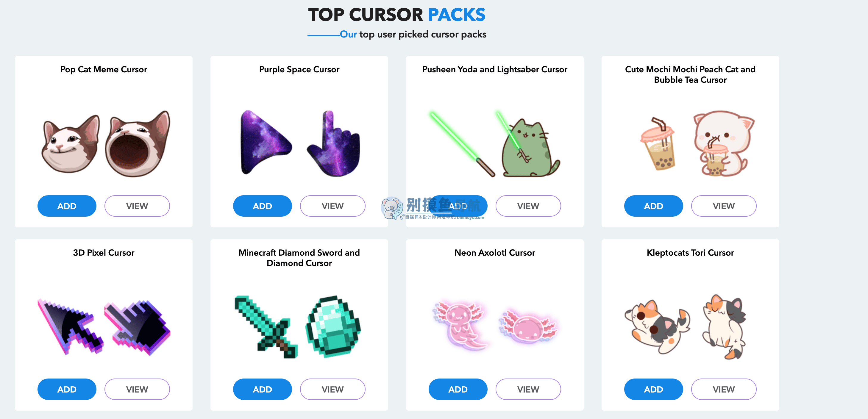View the Pusheen Yoda and Lightsaber pack
The image size is (868, 419).
[528, 206]
